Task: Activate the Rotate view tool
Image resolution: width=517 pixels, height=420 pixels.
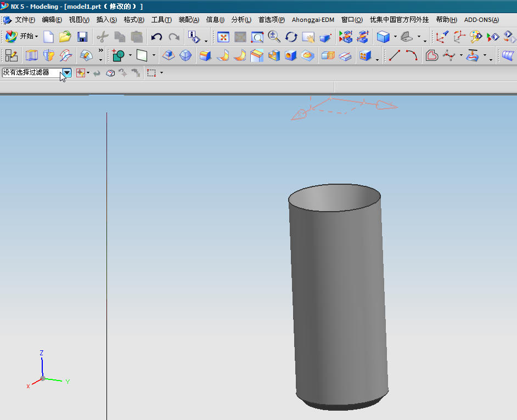Action: 291,37
